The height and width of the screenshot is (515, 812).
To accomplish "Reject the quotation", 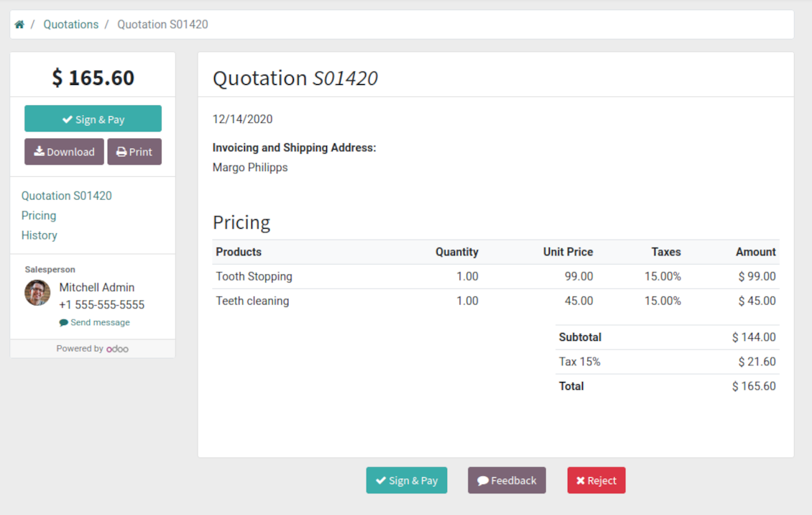I will click(x=596, y=480).
